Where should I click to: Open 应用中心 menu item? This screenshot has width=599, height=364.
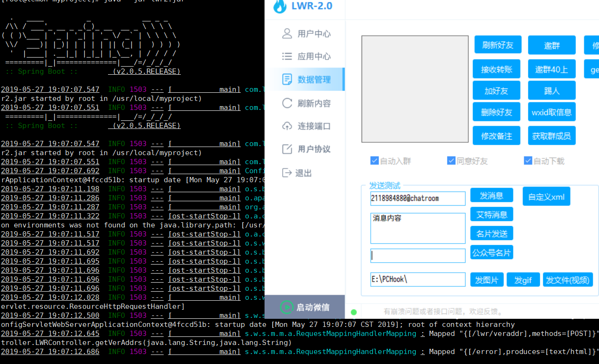(304, 56)
